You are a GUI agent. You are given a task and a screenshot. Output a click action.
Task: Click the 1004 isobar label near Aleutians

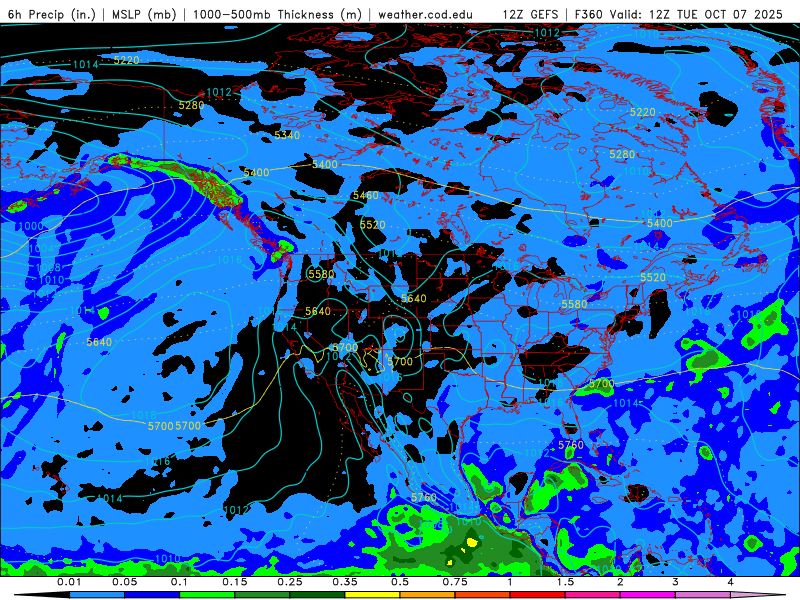pyautogui.click(x=41, y=248)
